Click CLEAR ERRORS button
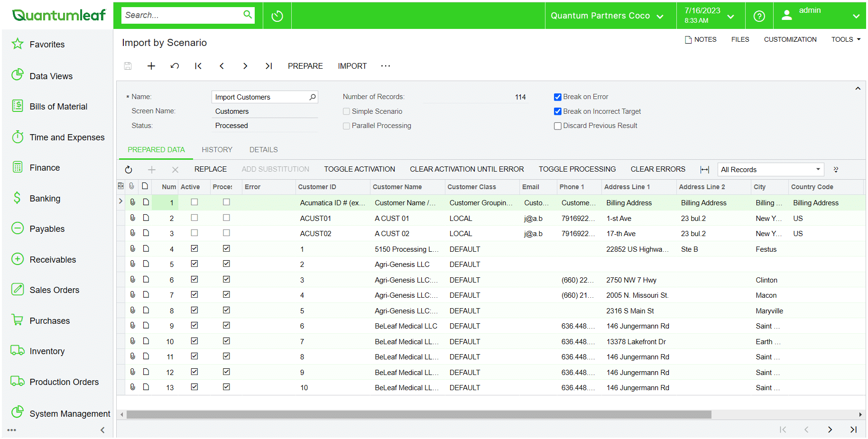Viewport: 868px width, 439px height. coord(658,169)
